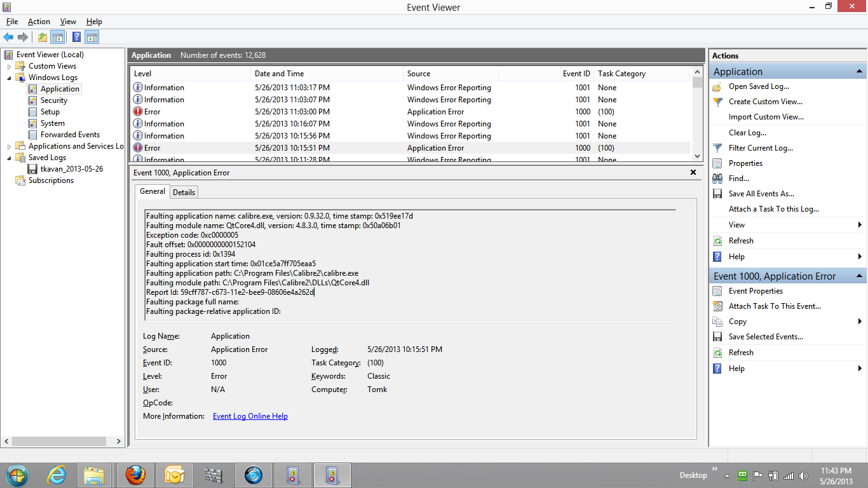This screenshot has width=868, height=488.
Task: Sort events by Level column header
Action: (190, 74)
